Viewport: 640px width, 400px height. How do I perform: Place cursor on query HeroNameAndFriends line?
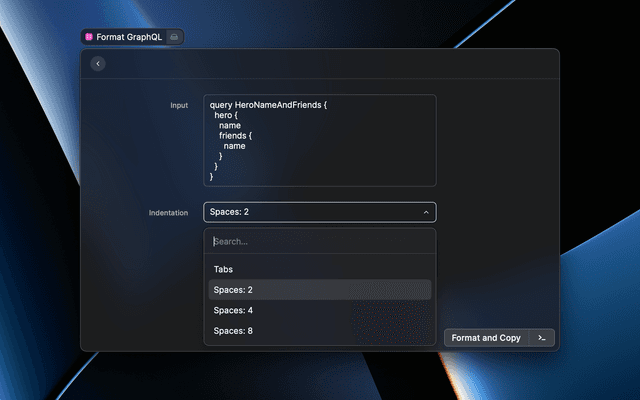[x=268, y=105]
